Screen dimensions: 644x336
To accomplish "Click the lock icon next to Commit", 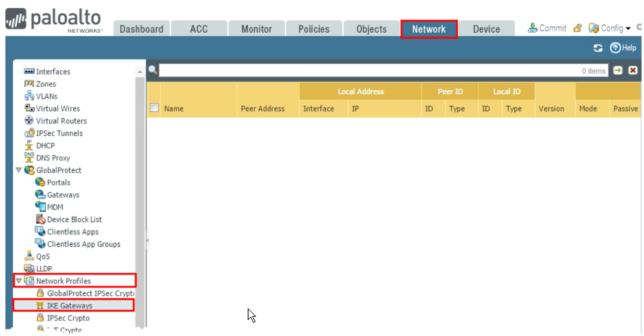I will coord(578,28).
